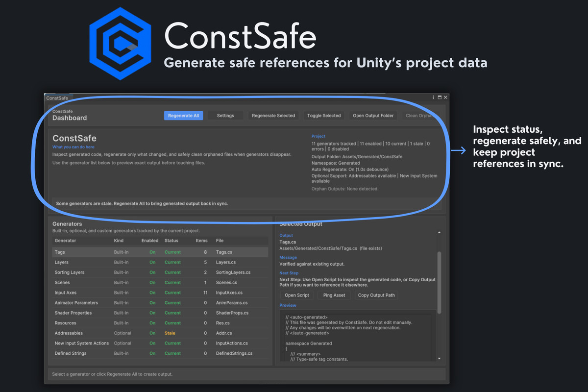
Task: Select the Resources generator
Action: 160,323
